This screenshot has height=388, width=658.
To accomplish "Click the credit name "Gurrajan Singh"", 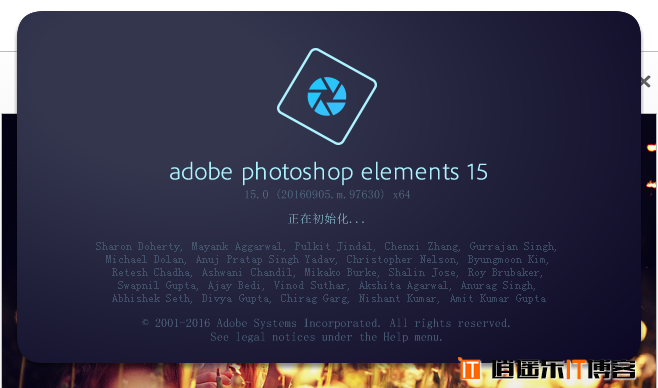I will (512, 247).
